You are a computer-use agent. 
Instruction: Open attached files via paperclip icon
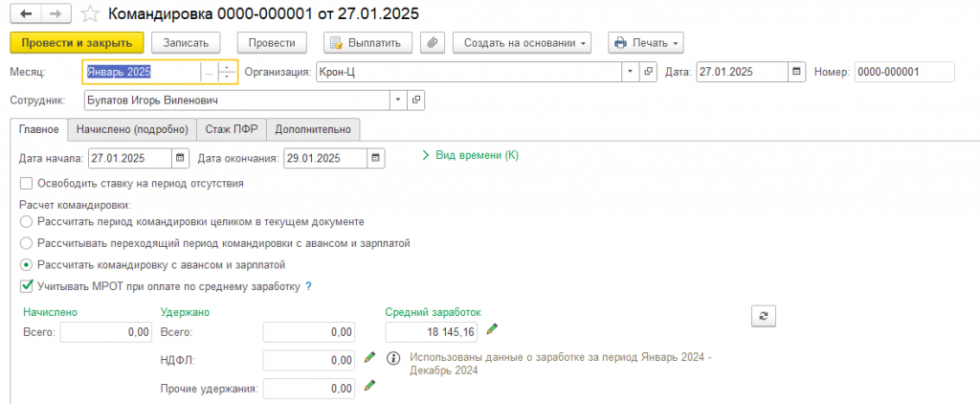[x=432, y=42]
